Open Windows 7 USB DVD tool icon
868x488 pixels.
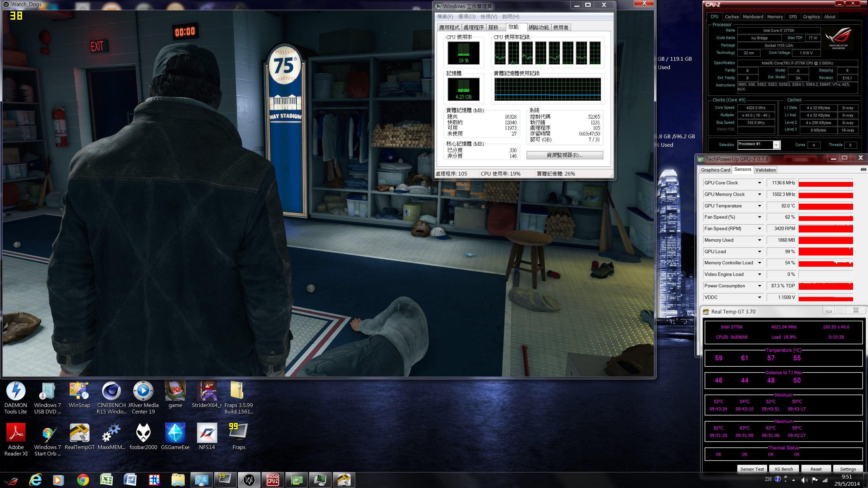pos(47,397)
